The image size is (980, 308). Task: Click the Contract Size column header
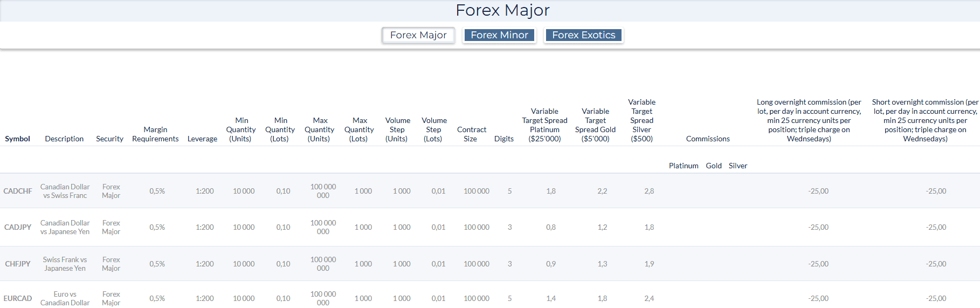pos(471,134)
